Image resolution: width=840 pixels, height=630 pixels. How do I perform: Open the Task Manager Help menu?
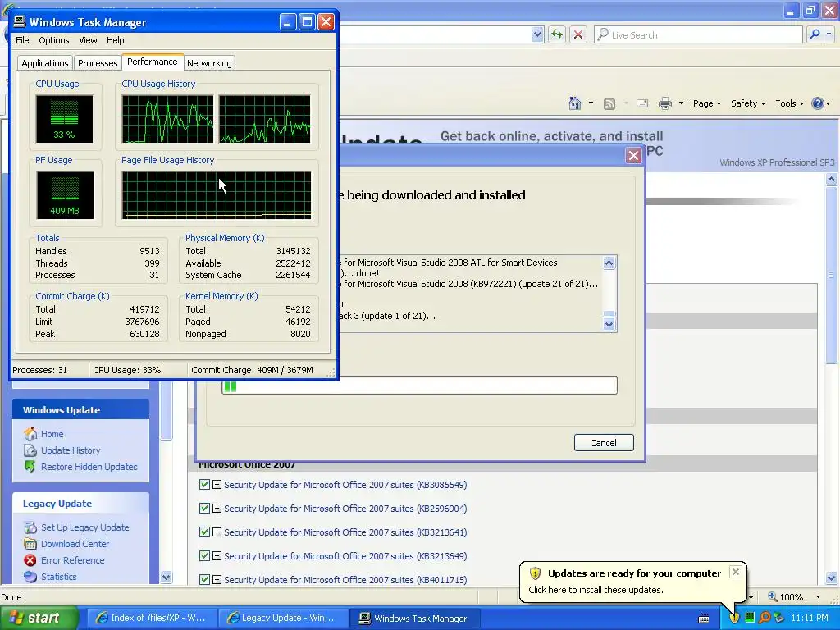point(115,40)
